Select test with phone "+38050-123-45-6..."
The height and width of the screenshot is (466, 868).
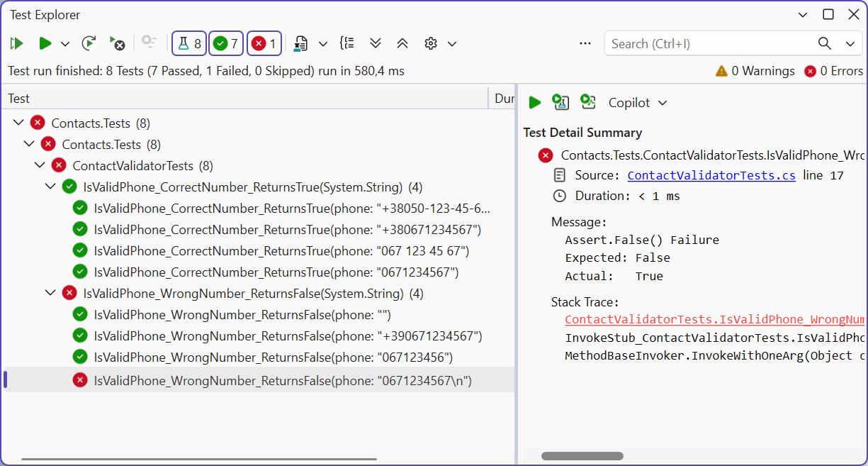(x=258, y=209)
